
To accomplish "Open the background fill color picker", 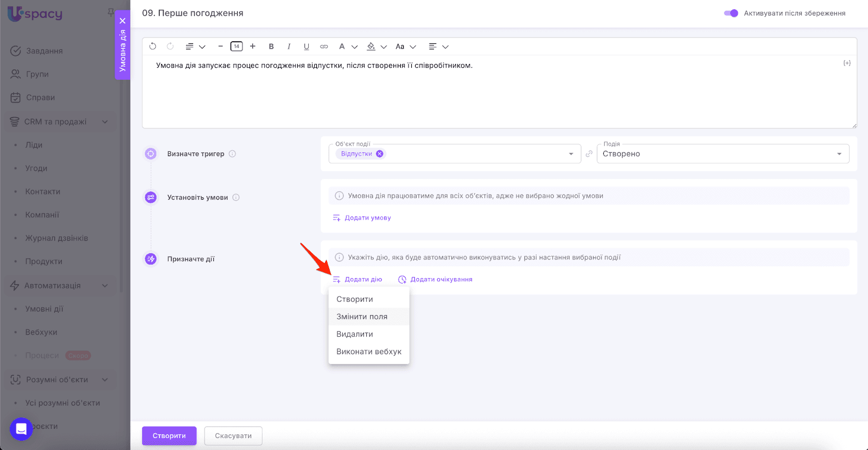I will [x=372, y=47].
